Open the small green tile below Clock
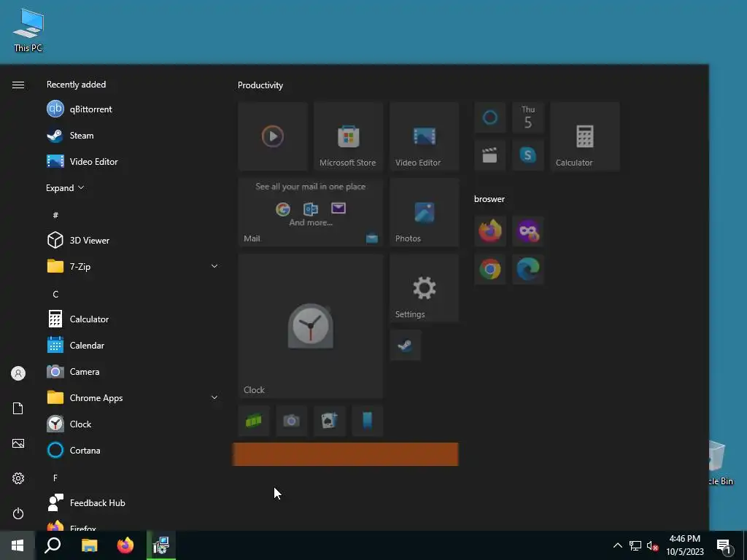Viewport: 747px width, 560px height. [x=254, y=421]
